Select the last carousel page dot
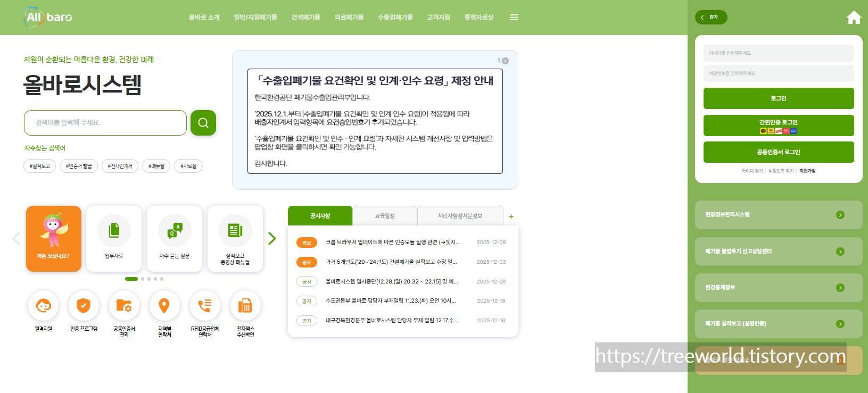This screenshot has height=393, width=868. 162,279
